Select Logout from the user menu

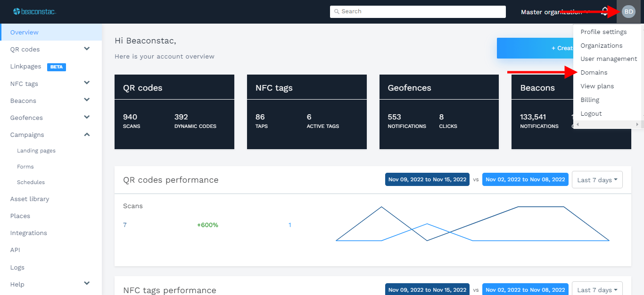pos(591,114)
